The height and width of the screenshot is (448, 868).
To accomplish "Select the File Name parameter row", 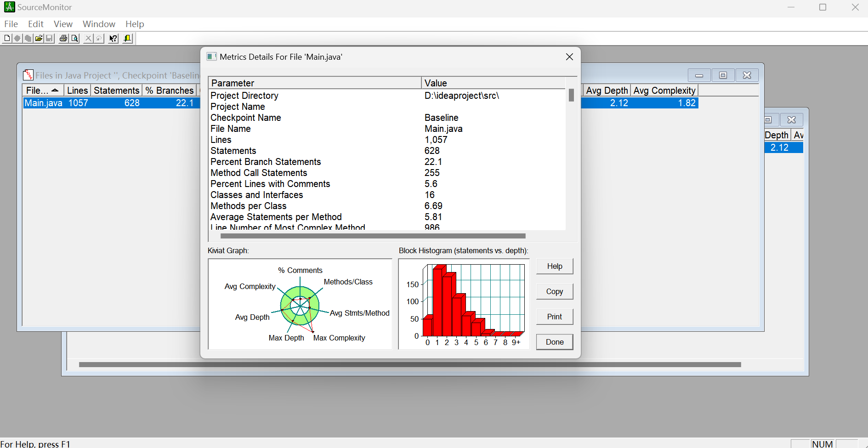I will click(x=387, y=129).
